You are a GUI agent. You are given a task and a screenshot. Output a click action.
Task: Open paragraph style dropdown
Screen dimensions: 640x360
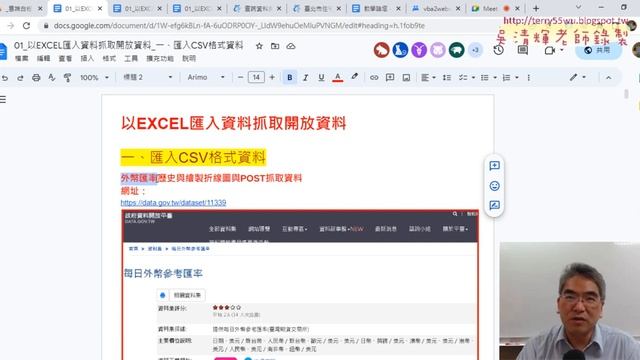[x=148, y=77]
